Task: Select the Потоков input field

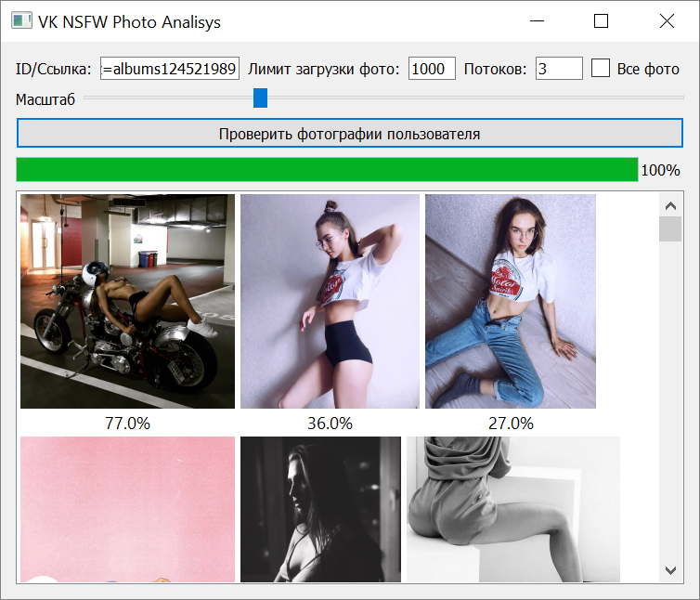Action: [x=559, y=69]
